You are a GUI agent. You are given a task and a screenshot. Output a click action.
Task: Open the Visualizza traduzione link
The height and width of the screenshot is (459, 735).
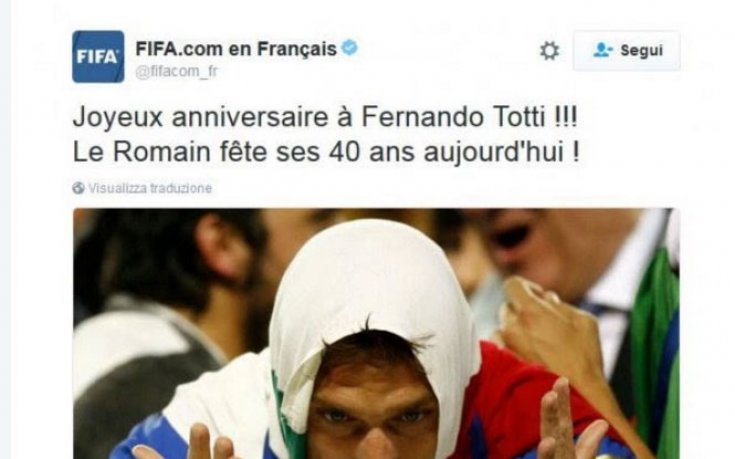(150, 188)
